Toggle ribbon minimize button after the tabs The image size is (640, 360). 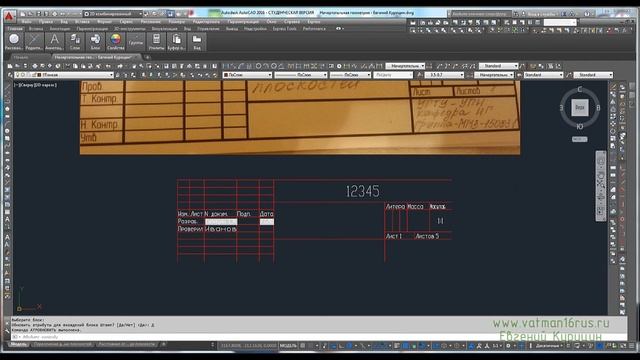click(339, 29)
